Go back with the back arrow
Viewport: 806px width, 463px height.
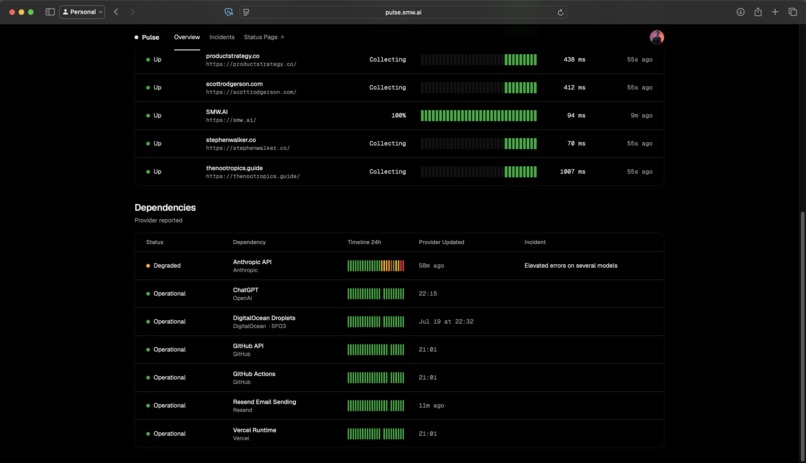[116, 12]
